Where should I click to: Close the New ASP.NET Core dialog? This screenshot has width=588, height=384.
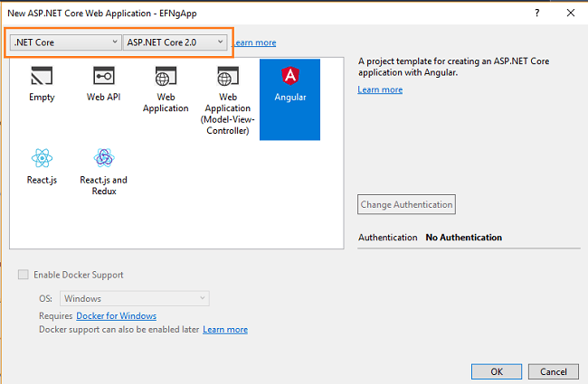point(570,13)
